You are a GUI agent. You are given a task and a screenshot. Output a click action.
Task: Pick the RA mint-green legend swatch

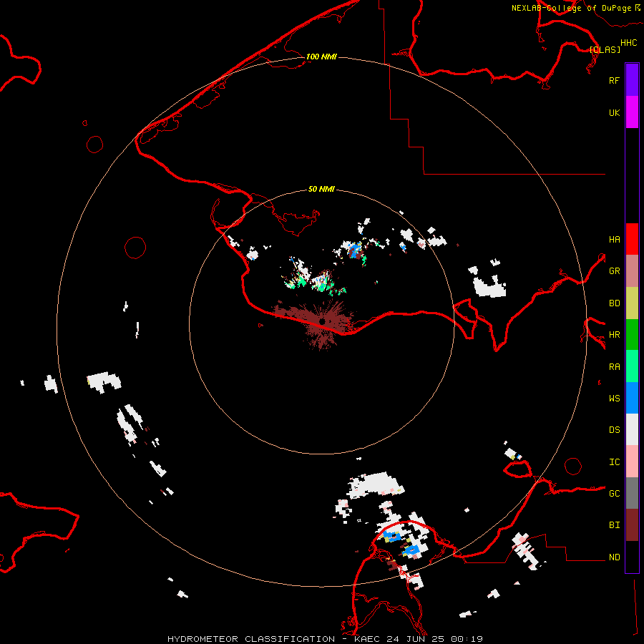pyautogui.click(x=632, y=366)
